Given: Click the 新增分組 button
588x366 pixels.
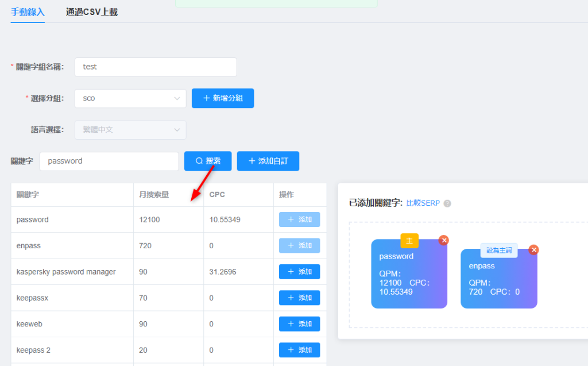Looking at the screenshot, I should (223, 98).
